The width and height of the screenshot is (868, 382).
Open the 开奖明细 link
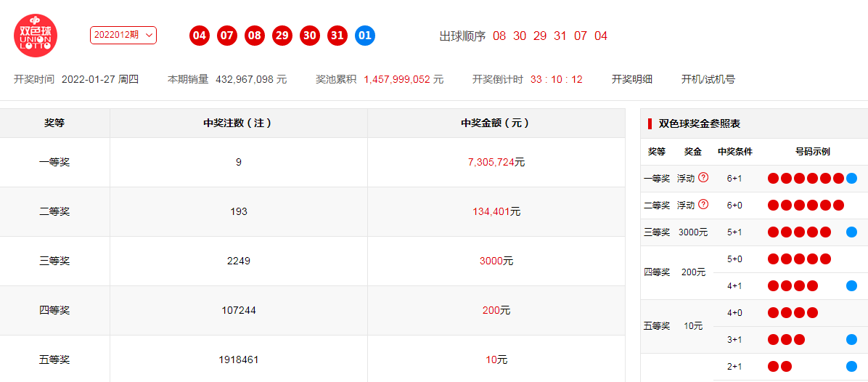(x=631, y=79)
